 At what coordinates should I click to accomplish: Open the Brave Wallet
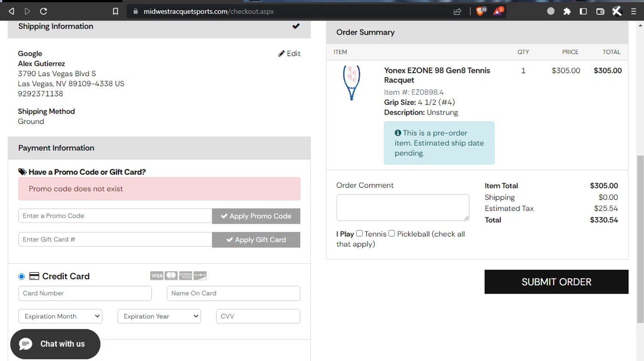(600, 11)
